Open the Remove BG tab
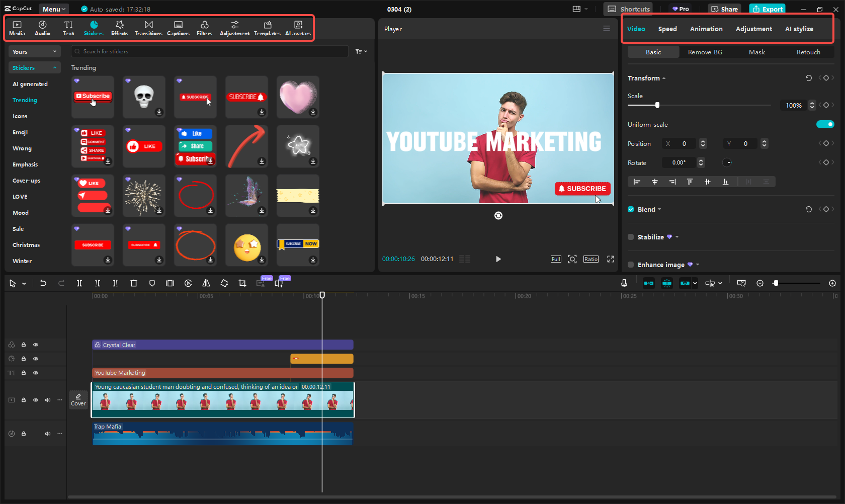Screen dimensions: 845x504 tap(704, 52)
